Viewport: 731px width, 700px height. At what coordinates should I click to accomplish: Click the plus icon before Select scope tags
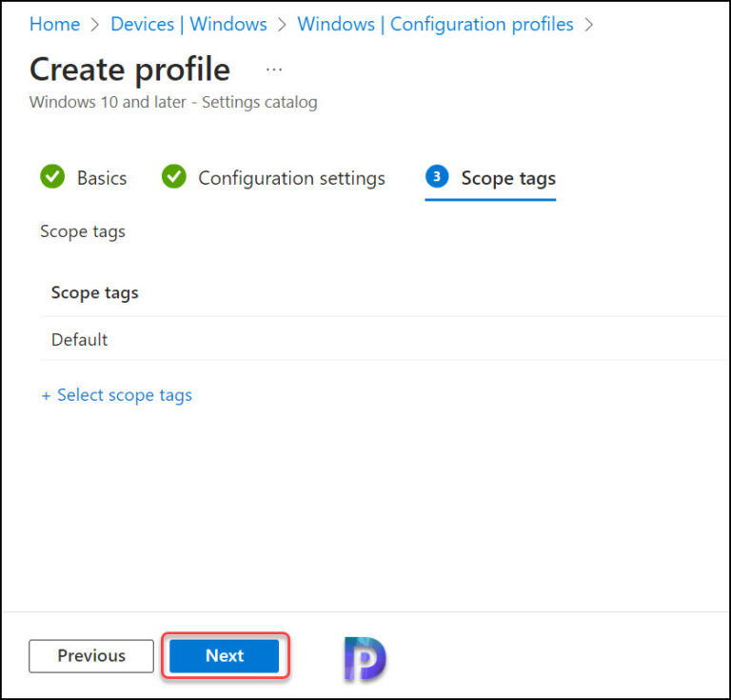tap(46, 396)
